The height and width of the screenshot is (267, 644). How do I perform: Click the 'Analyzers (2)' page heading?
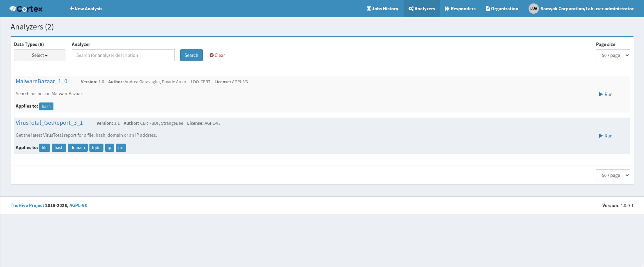[x=32, y=27]
